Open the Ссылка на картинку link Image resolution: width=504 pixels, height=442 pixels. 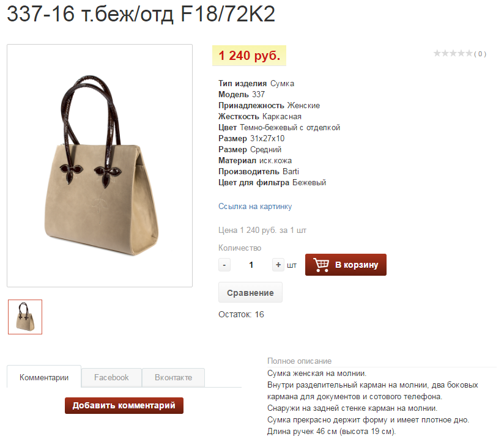coord(255,206)
